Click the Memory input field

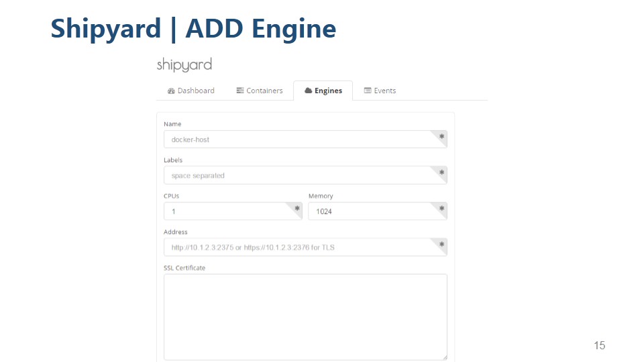click(x=378, y=211)
